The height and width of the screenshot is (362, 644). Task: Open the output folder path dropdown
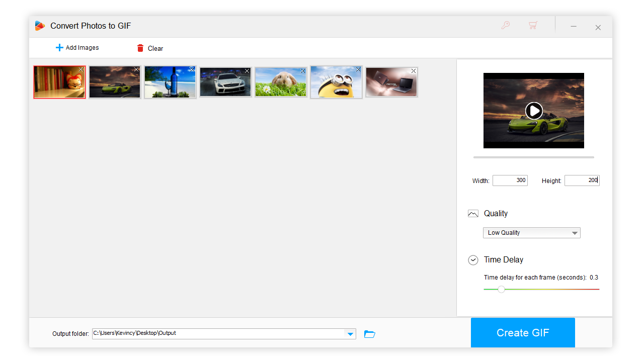point(350,333)
